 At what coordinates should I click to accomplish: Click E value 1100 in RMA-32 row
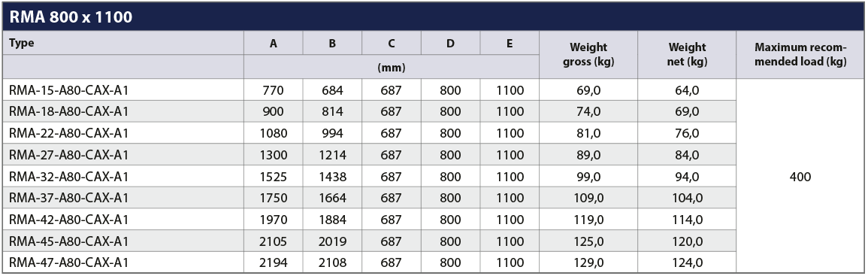tap(510, 177)
